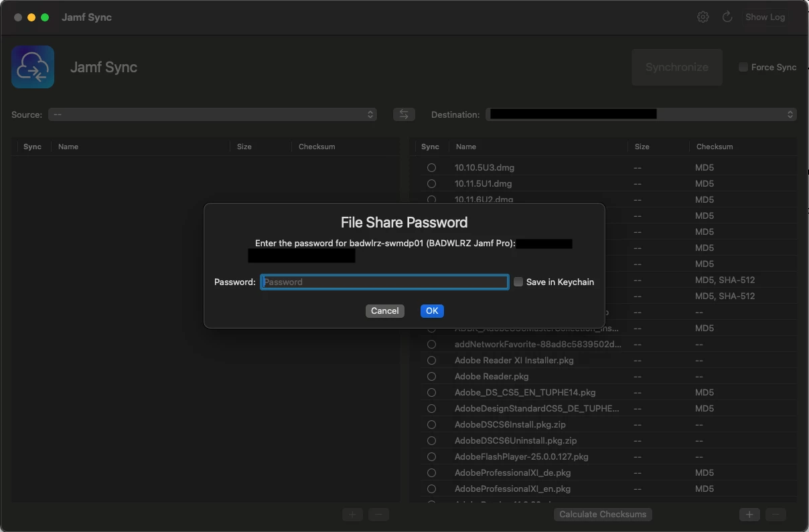Click the Calculate Checksums button
The width and height of the screenshot is (809, 532).
point(603,514)
